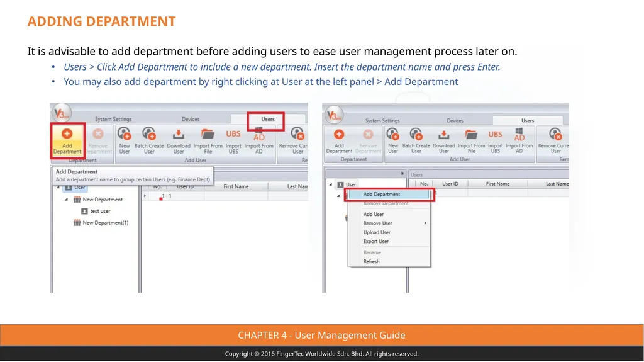Open System Settings tab in right screenshot
The image size is (644, 362).
[x=382, y=120]
